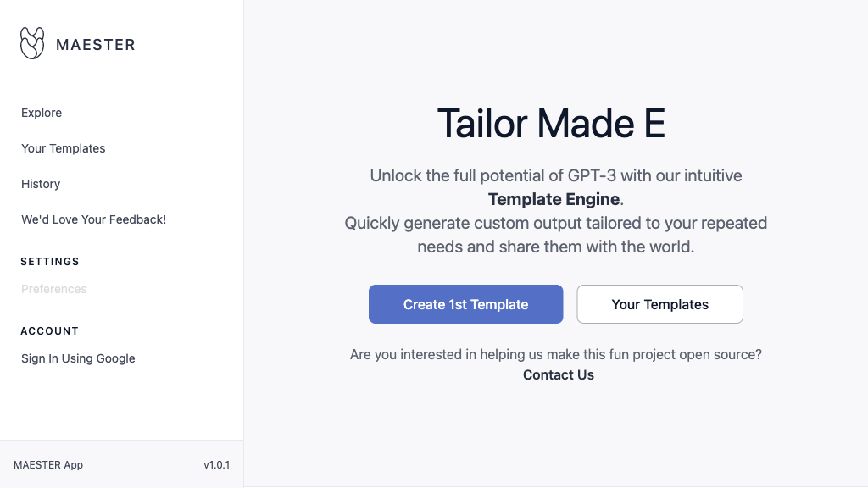Open the Explore section
868x488 pixels.
click(41, 113)
